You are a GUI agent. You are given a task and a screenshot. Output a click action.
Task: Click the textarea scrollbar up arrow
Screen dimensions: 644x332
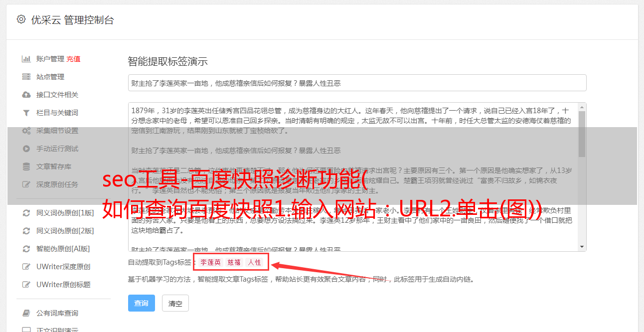(x=582, y=107)
